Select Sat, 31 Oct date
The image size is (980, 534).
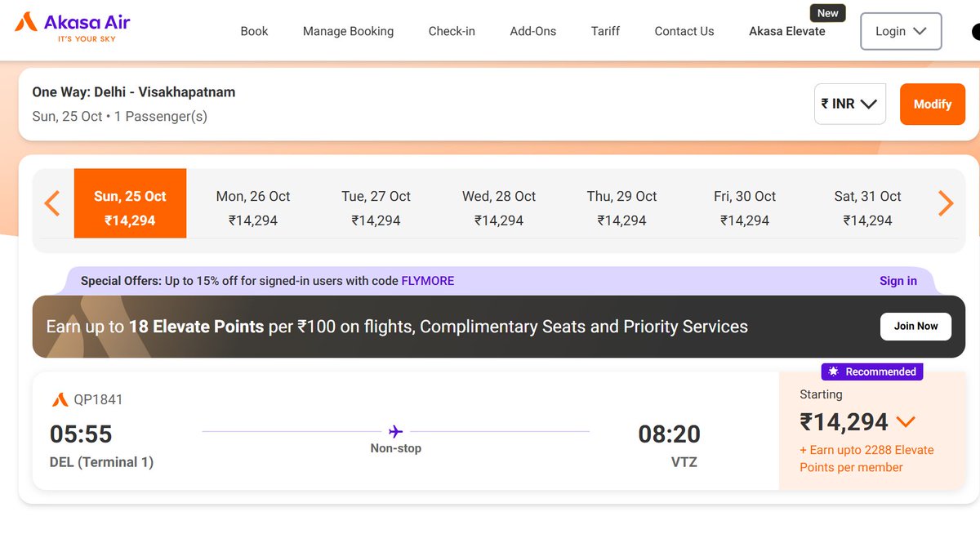[x=867, y=207]
